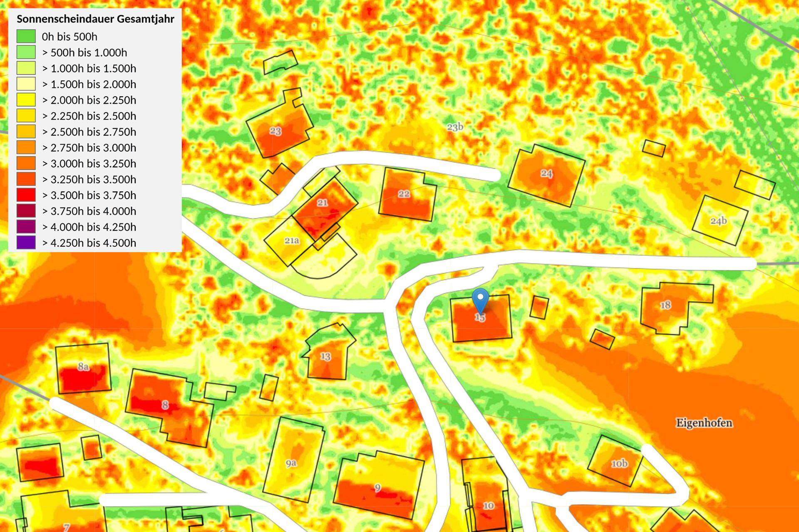799x532 pixels.
Task: Select building number 21
Action: (323, 203)
